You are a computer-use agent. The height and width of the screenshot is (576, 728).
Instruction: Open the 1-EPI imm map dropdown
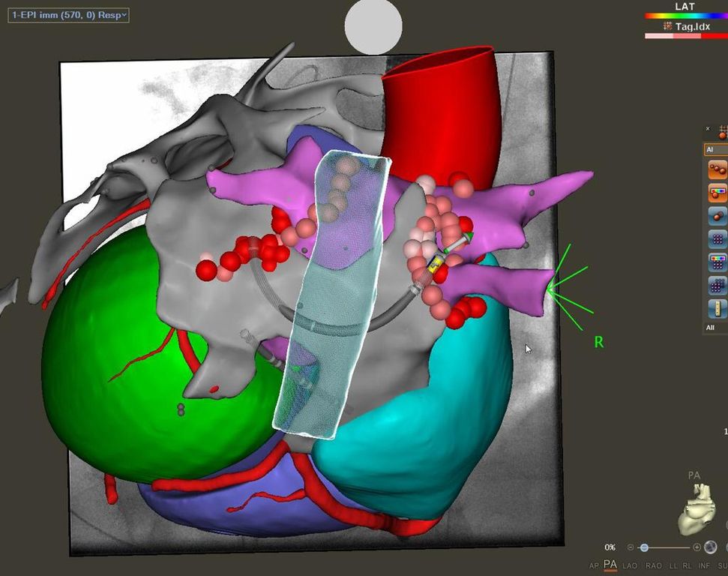(x=68, y=15)
